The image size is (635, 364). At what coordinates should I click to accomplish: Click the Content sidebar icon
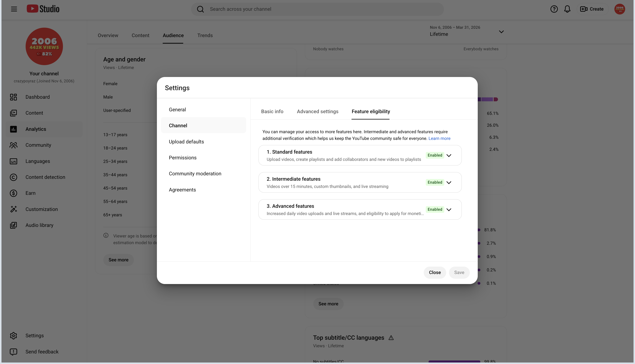pos(14,113)
